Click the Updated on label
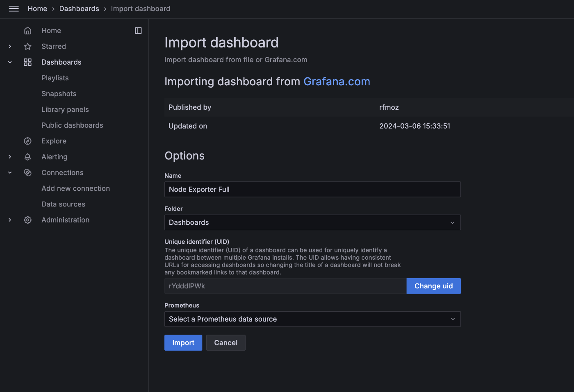 click(188, 126)
